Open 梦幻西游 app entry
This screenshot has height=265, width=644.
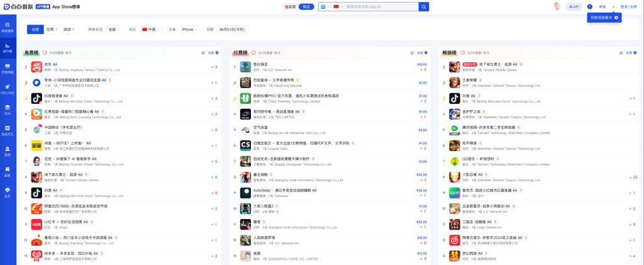coord(539,256)
